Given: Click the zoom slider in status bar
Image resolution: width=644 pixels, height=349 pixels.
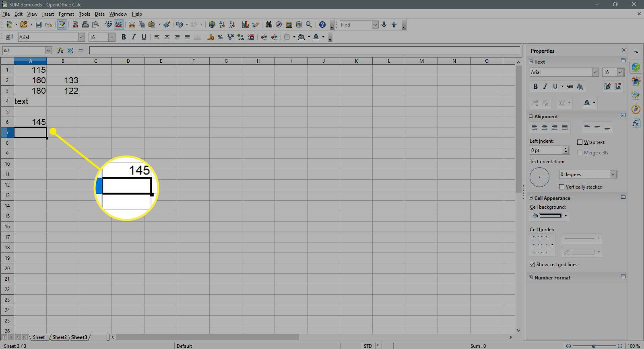Looking at the screenshot, I should pyautogui.click(x=594, y=346).
